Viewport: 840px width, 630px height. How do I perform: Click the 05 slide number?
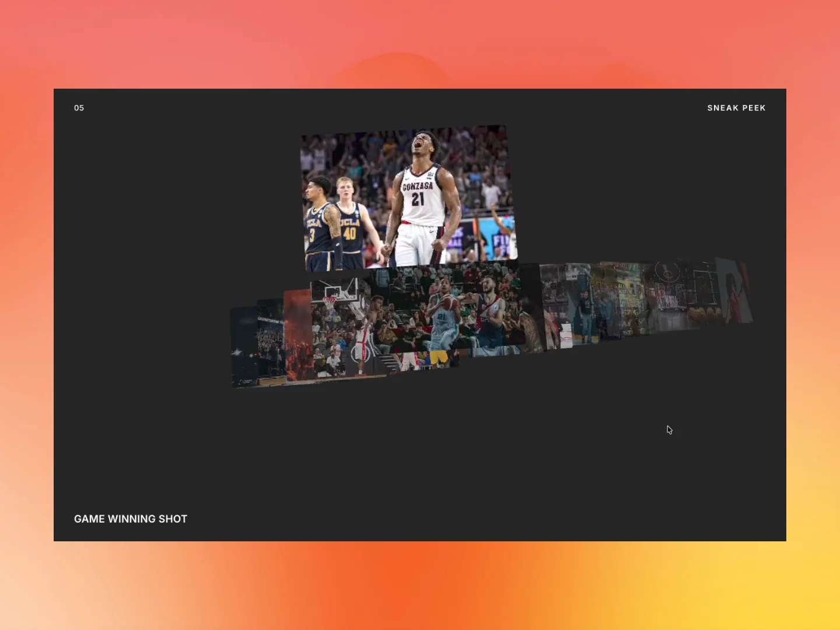coord(79,108)
